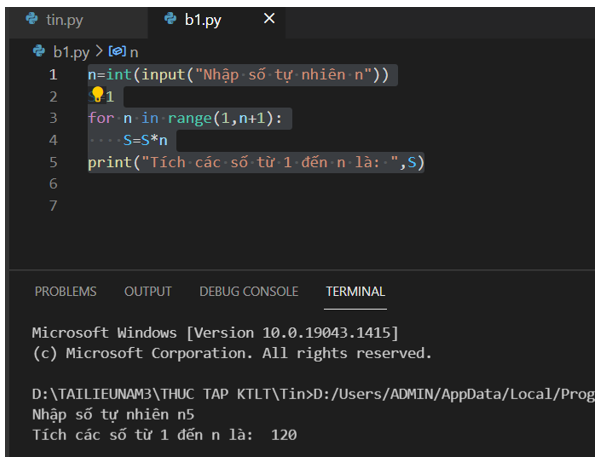Click the variable symbol icon in breadcrumb

click(x=117, y=50)
